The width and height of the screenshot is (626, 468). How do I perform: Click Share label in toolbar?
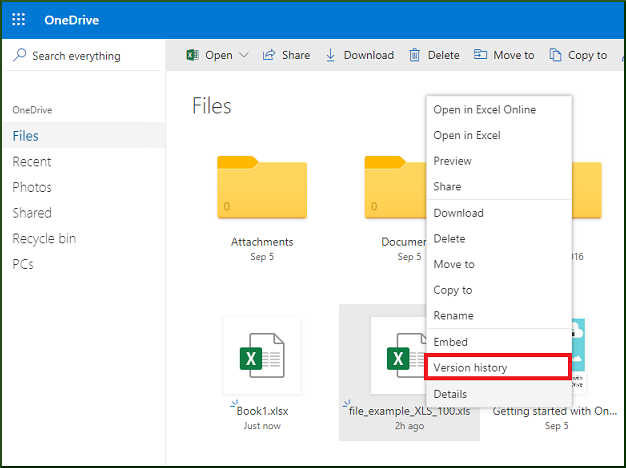click(296, 55)
